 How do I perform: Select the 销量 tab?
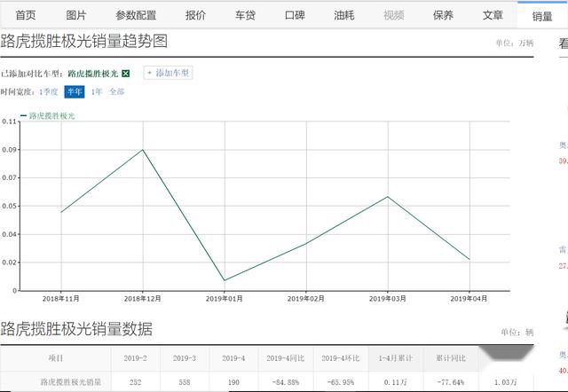pyautogui.click(x=542, y=16)
